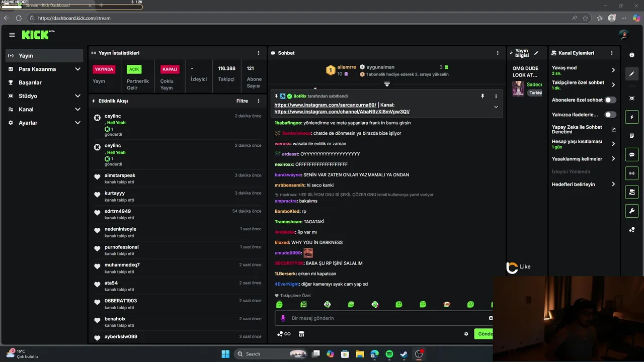
Task: Click the note document icon in right rail
Action: [x=632, y=136]
